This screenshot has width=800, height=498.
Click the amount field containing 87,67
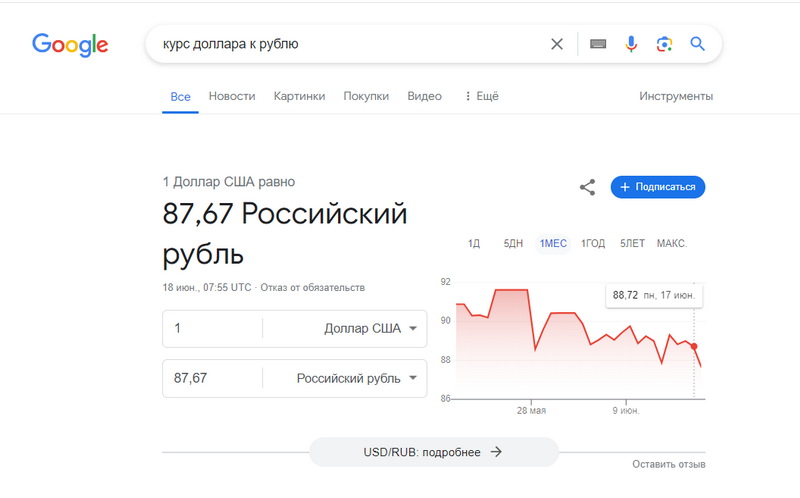tap(212, 378)
